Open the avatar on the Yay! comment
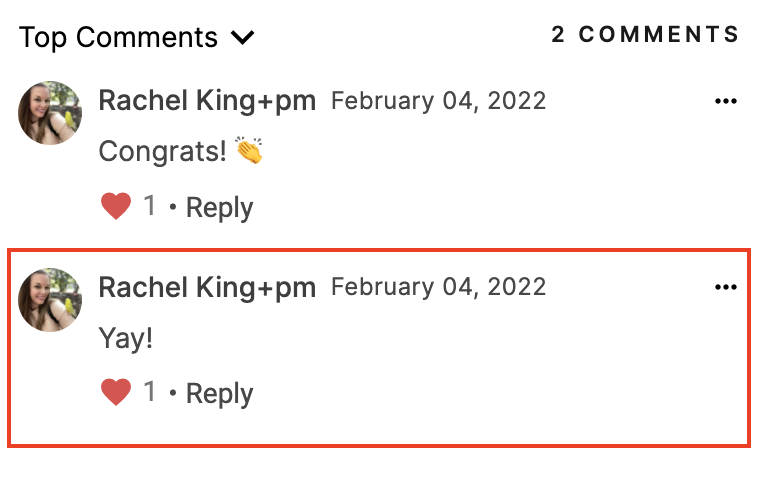This screenshot has width=768, height=480. pos(50,300)
